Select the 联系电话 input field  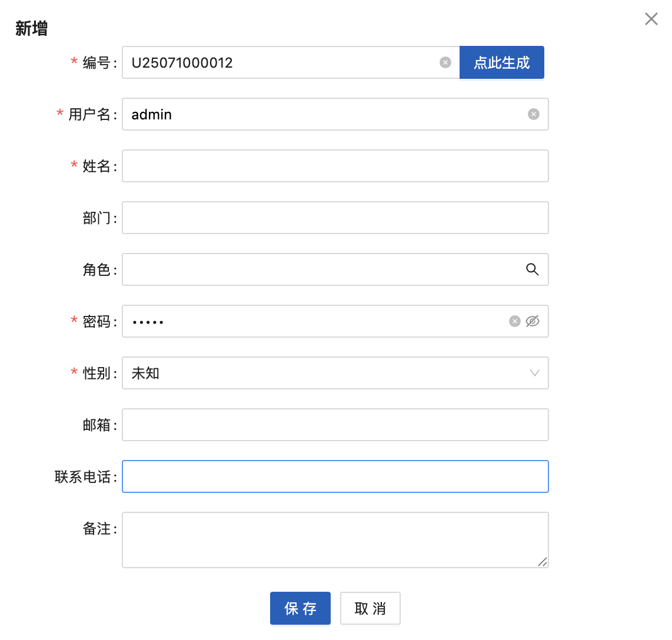click(x=335, y=476)
